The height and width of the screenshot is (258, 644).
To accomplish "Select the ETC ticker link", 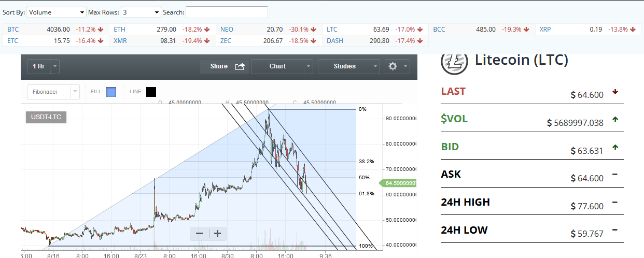I will tap(12, 40).
